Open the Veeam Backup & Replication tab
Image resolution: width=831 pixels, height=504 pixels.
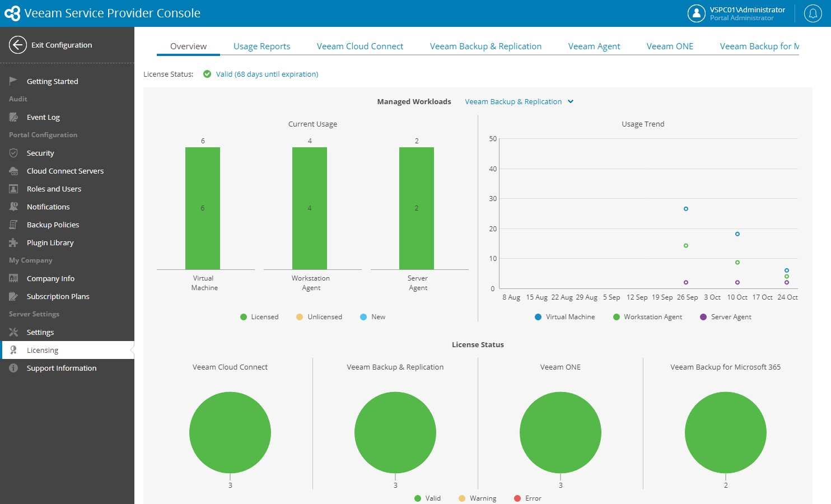point(485,46)
